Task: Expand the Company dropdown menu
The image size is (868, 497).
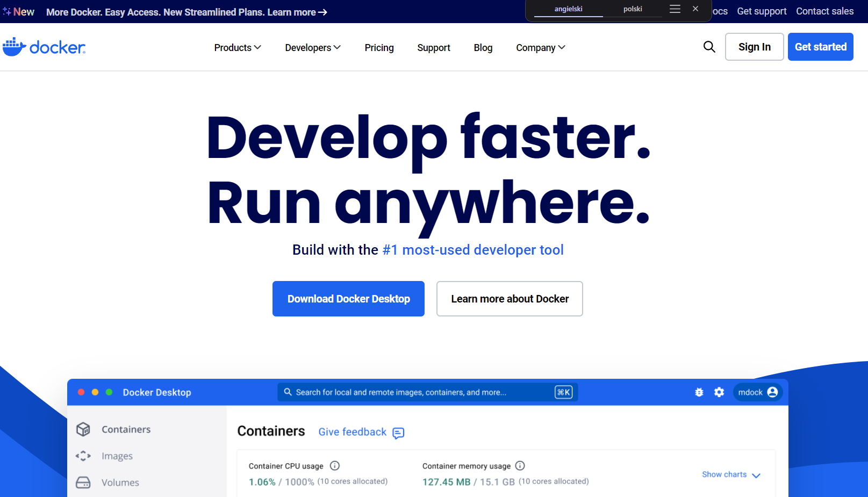Action: coord(541,48)
